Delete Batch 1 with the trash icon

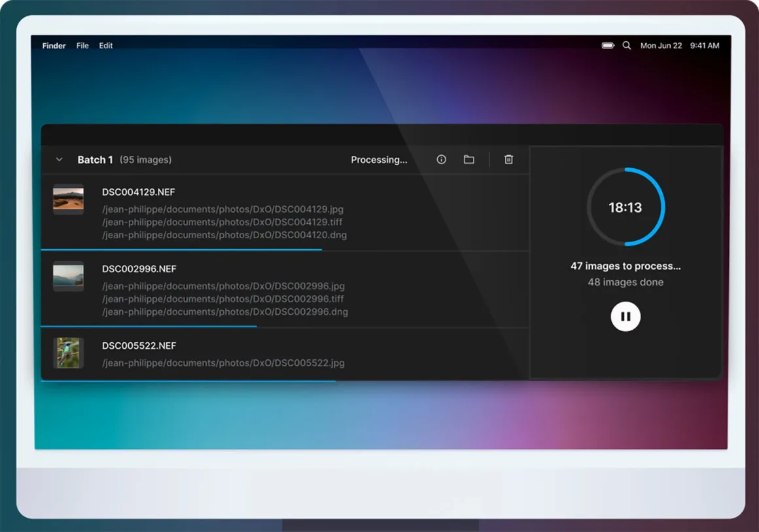coord(508,160)
